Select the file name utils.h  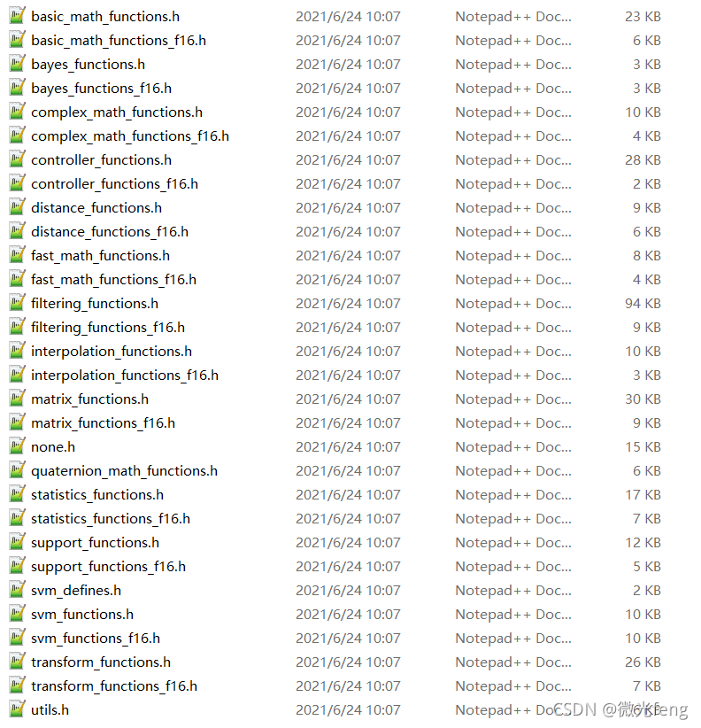click(50, 710)
